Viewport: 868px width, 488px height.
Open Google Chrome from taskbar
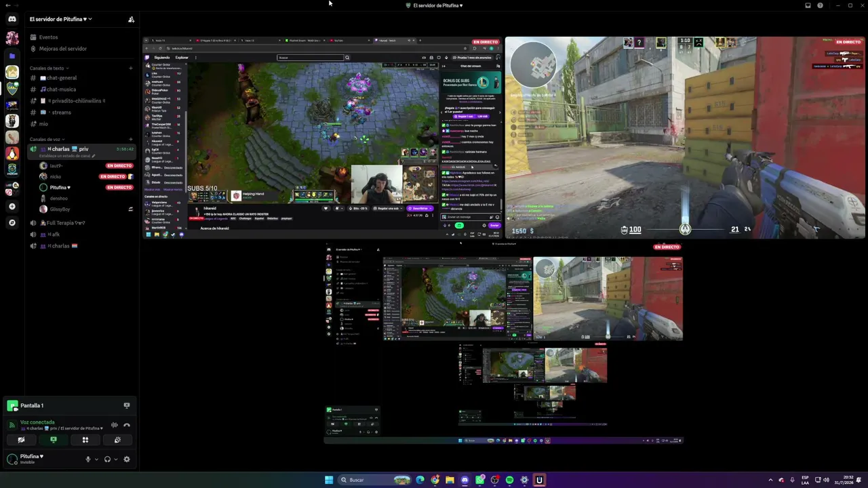pos(435,480)
